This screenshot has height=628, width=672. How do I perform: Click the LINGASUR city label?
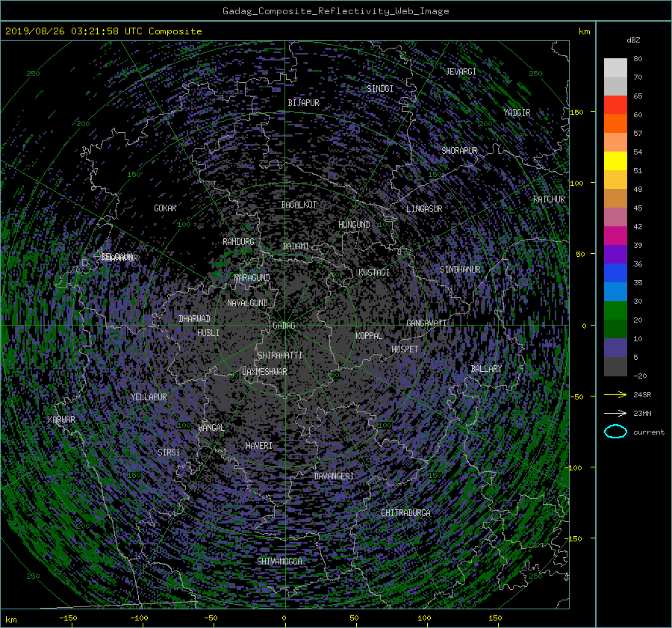pos(424,209)
